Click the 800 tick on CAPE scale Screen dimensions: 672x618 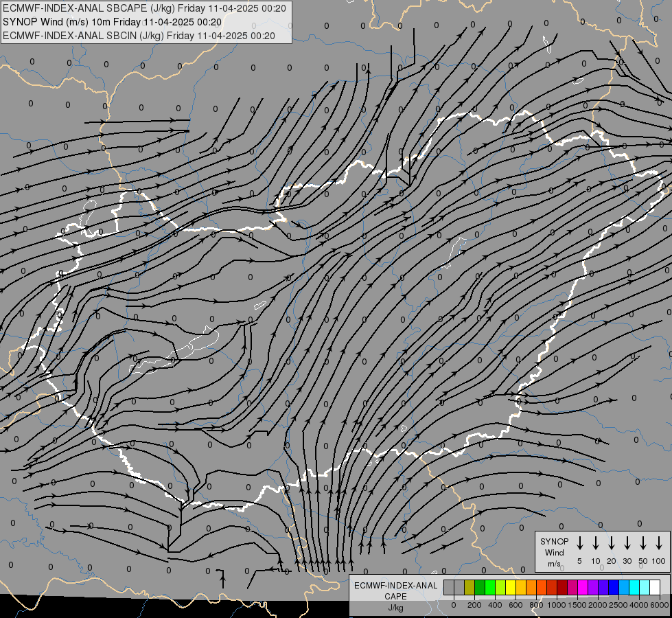pyautogui.click(x=536, y=605)
